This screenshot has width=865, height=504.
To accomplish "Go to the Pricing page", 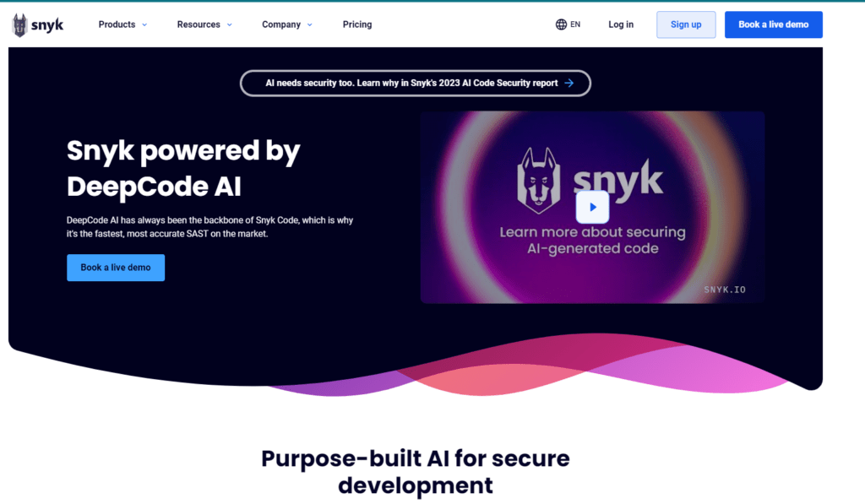I will pyautogui.click(x=357, y=24).
